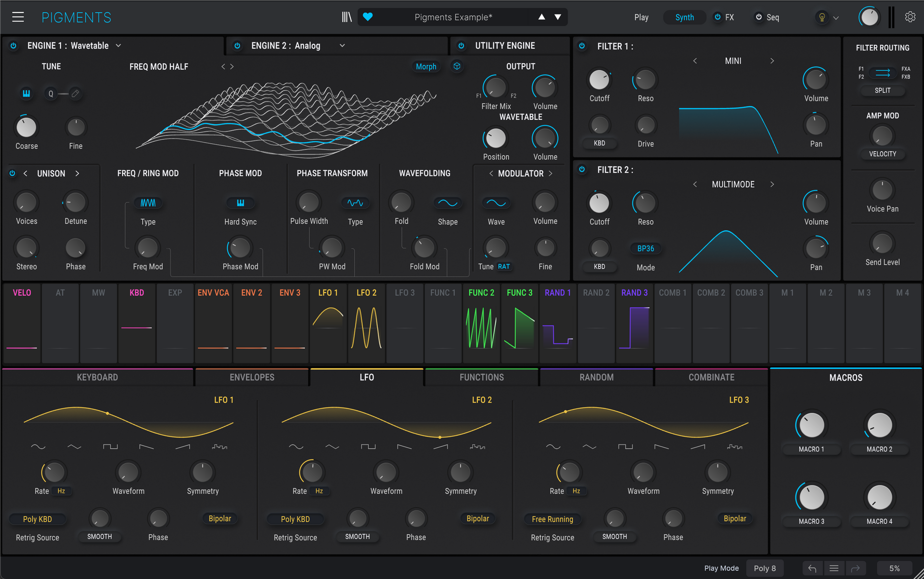
Task: Select LFO 1 sine waveform icon
Action: [x=38, y=447]
